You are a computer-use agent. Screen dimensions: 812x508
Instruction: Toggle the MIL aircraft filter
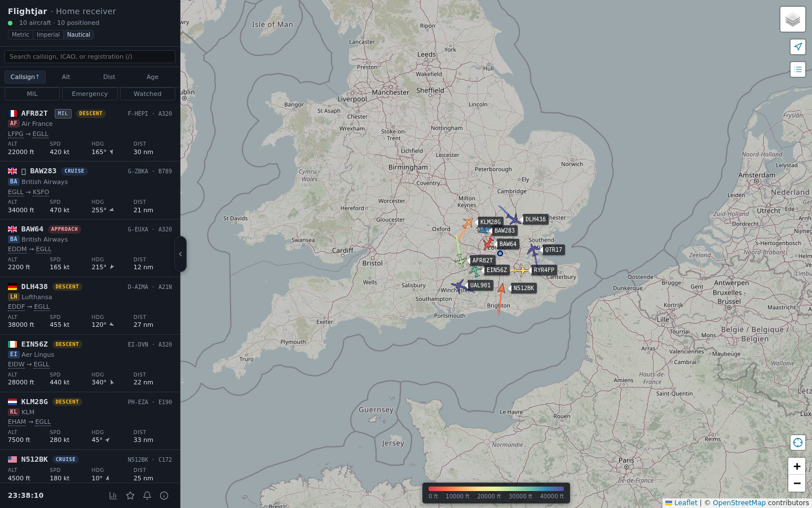point(32,94)
